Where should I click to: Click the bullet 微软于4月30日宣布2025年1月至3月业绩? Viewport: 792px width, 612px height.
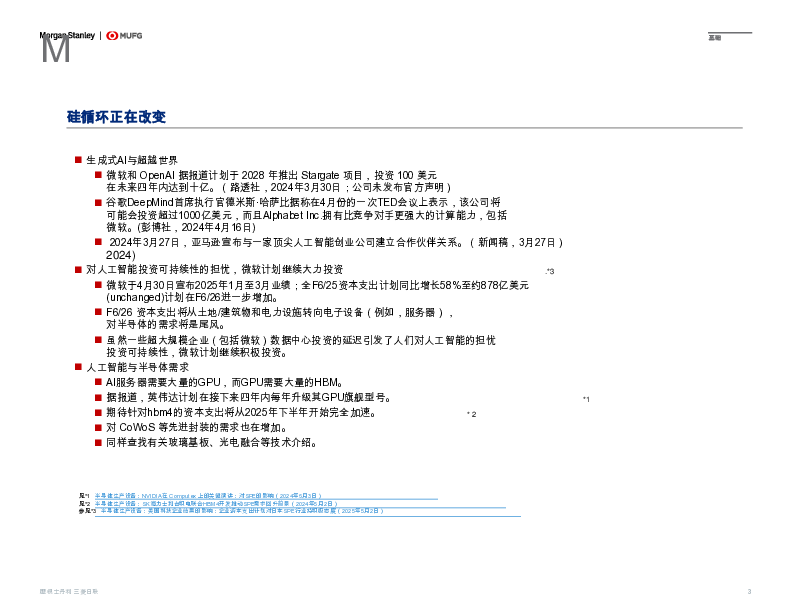(317, 291)
